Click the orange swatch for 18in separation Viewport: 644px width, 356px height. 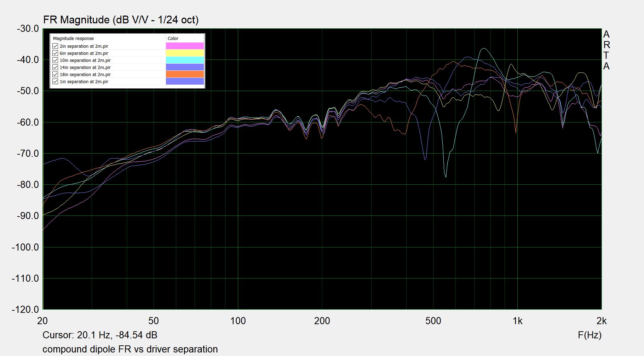185,74
